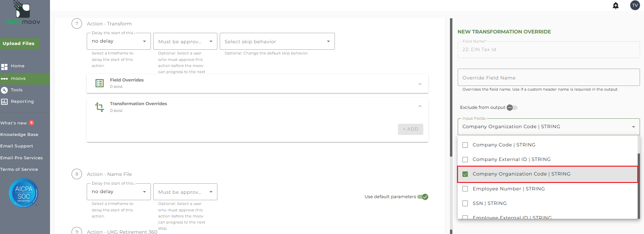Click the Override Field Name input
644x234 pixels.
[x=548, y=78]
